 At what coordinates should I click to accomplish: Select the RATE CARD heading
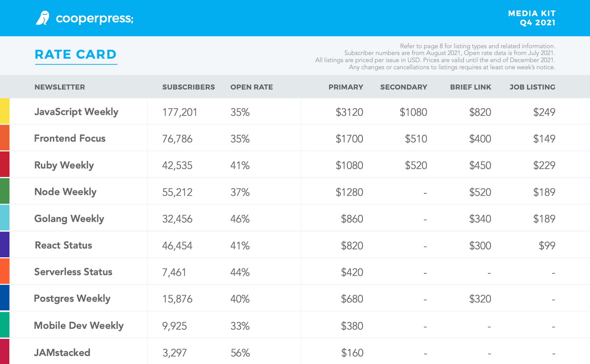point(76,55)
